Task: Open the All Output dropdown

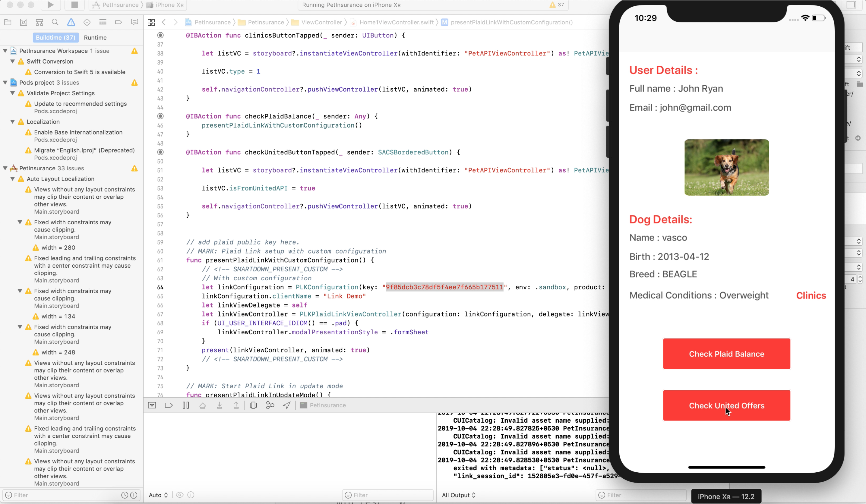Action: pyautogui.click(x=458, y=495)
